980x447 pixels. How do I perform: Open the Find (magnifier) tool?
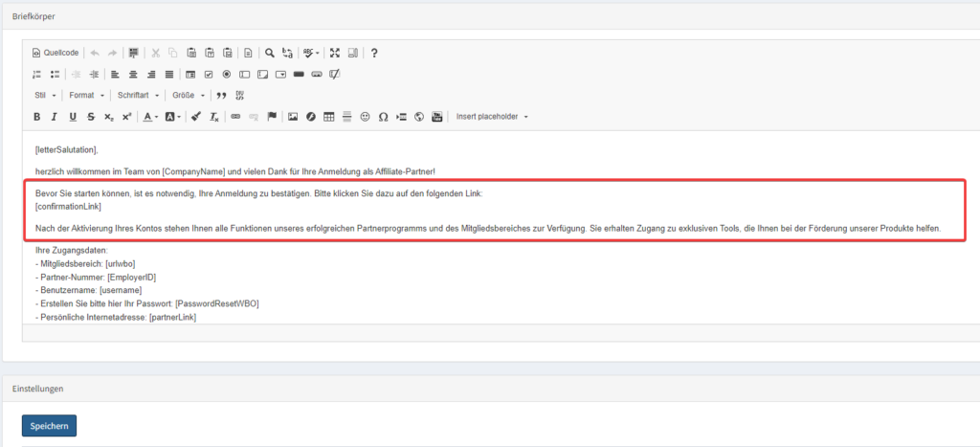tap(271, 53)
